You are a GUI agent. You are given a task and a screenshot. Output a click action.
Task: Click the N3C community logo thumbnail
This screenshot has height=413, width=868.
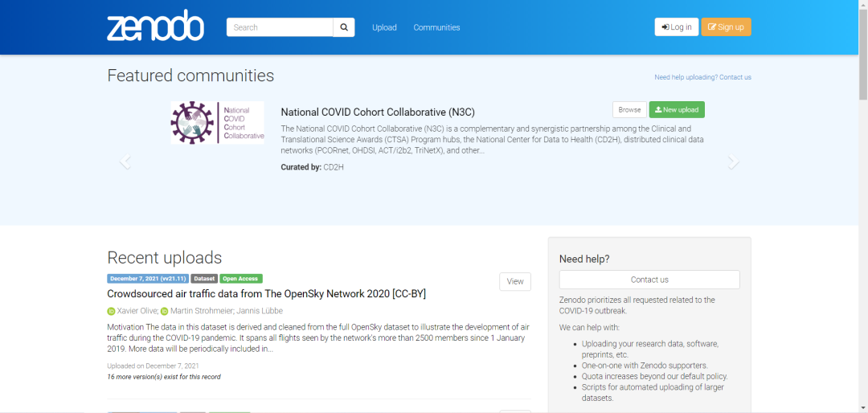pyautogui.click(x=218, y=123)
